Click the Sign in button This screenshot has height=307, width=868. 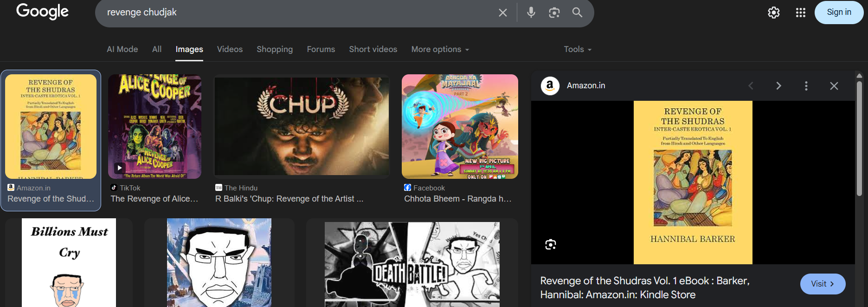(x=839, y=12)
